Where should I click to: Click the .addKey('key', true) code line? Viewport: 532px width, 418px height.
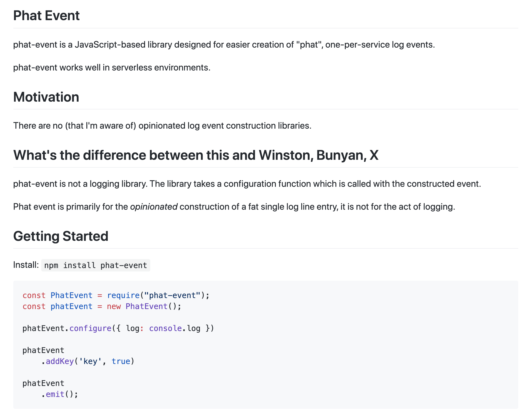click(x=88, y=361)
